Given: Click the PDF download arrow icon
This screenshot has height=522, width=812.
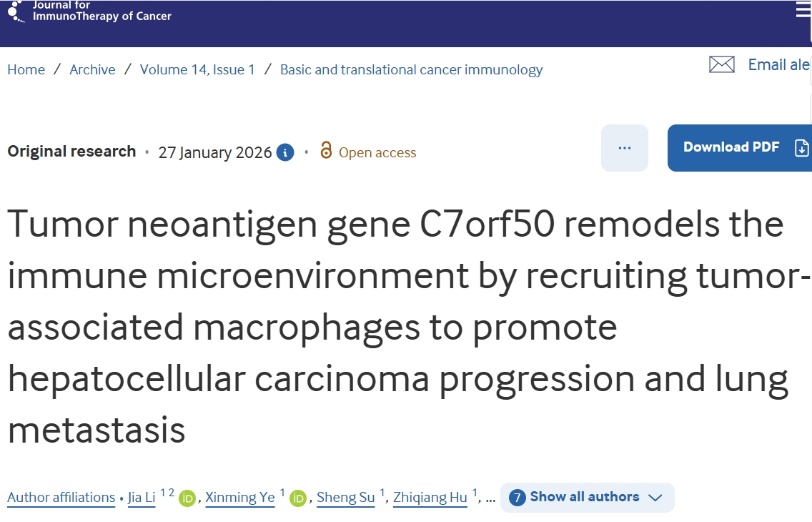Looking at the screenshot, I should (801, 148).
